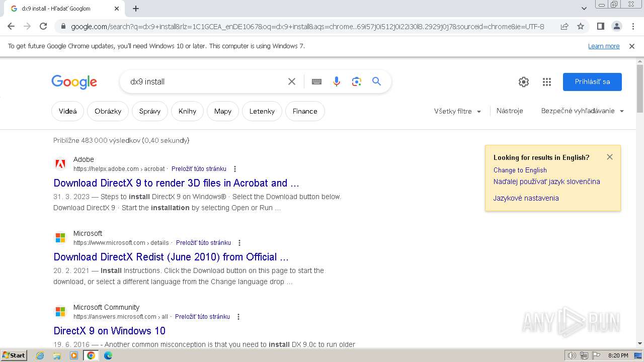This screenshot has width=644, height=362.
Task: Launch Internet Explorer from taskbar
Action: point(40,355)
